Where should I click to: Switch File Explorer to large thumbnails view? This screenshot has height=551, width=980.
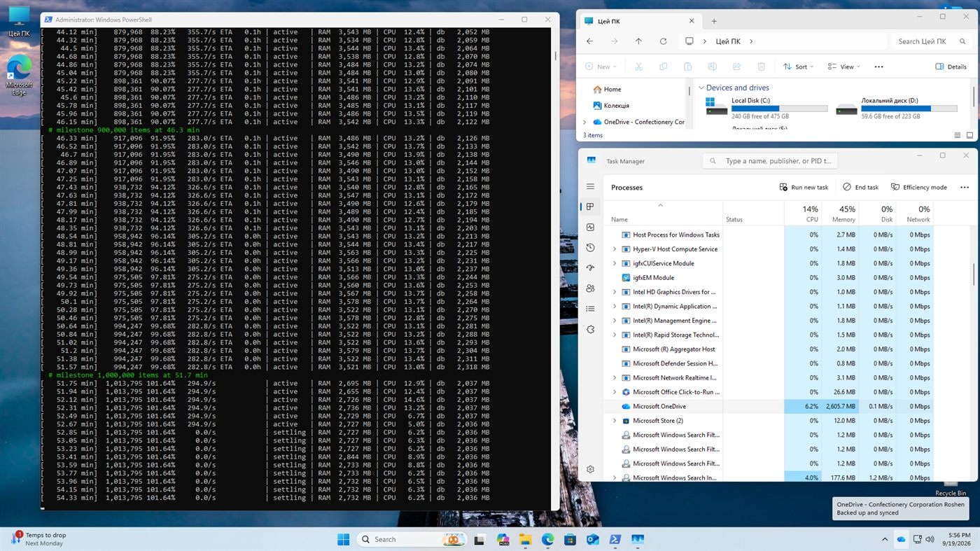[969, 135]
